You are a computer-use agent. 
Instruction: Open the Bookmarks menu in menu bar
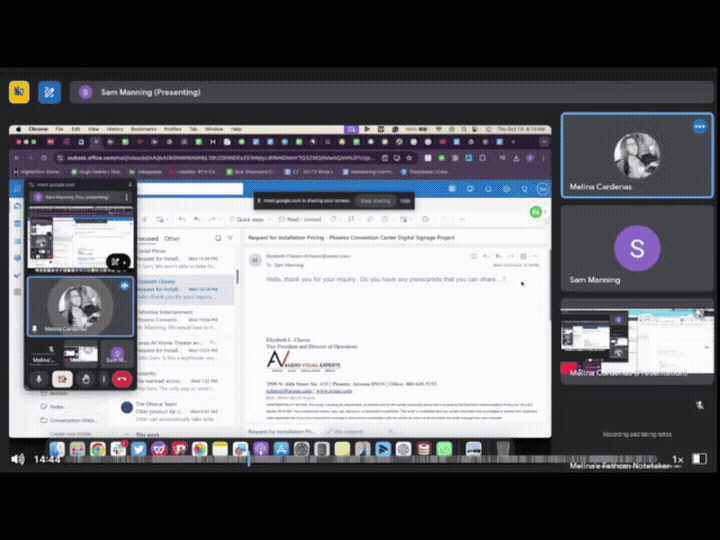(x=144, y=129)
